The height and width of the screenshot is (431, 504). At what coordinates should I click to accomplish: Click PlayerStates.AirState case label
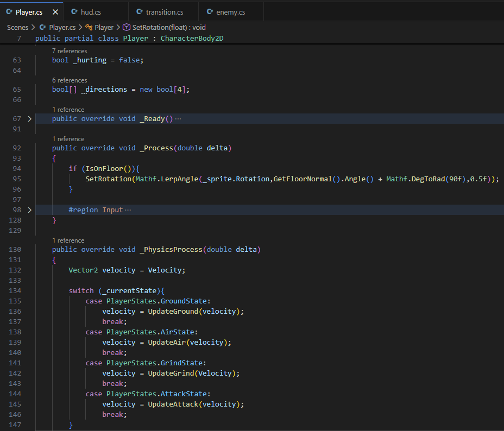[150, 332]
